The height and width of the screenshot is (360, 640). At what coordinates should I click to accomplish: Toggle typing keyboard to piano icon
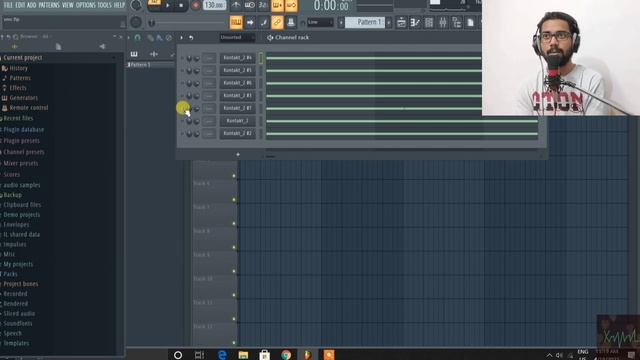click(236, 22)
